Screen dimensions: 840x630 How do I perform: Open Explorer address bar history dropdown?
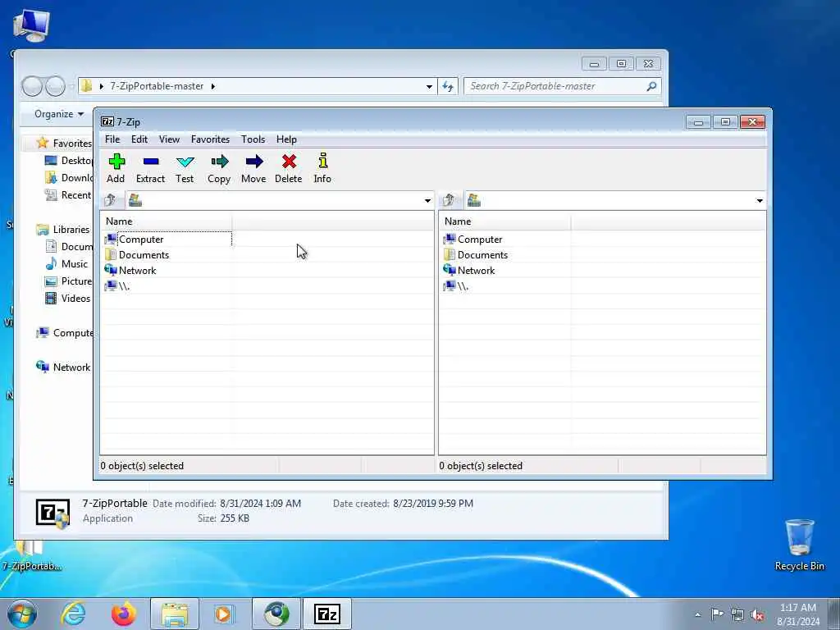(429, 86)
